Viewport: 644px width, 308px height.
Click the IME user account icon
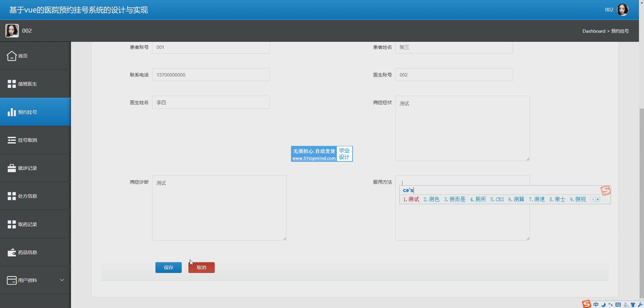626,305
